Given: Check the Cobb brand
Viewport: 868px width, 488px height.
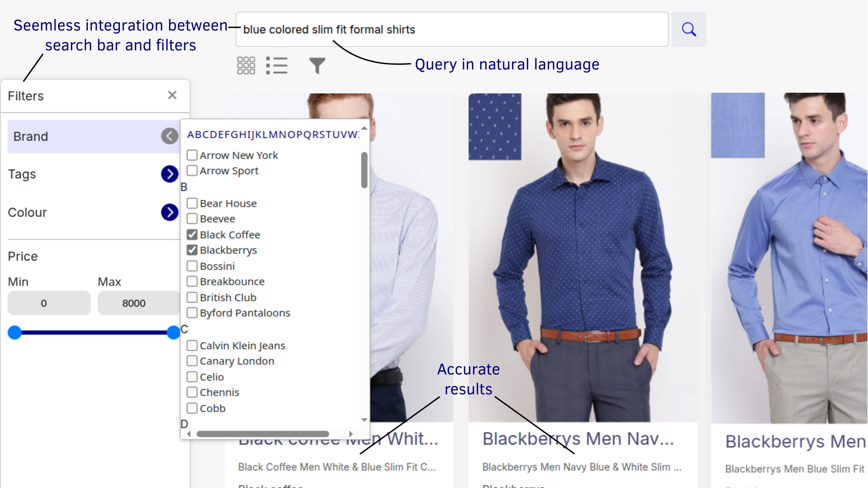Looking at the screenshot, I should tap(192, 408).
